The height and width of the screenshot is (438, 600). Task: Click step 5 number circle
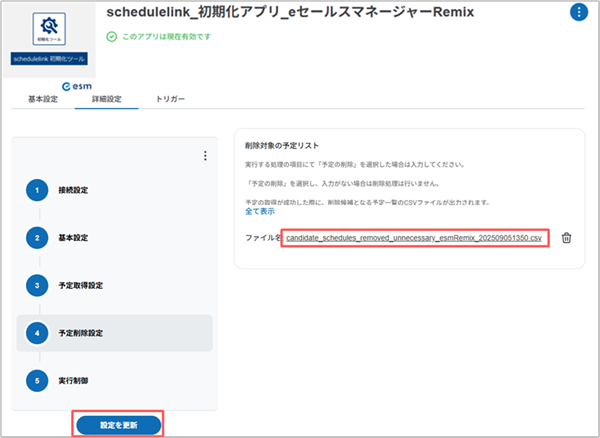point(37,382)
